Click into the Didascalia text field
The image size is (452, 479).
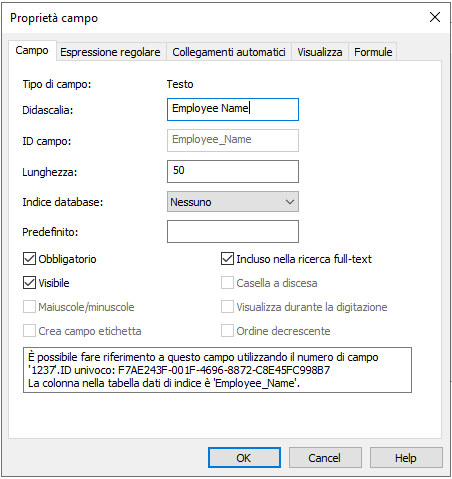[x=233, y=109]
